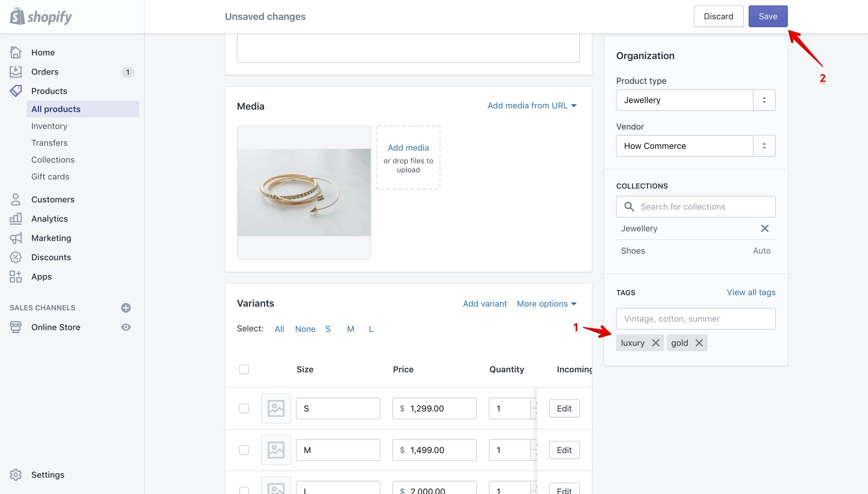
Task: Focus the Search for collections field
Action: (x=696, y=207)
